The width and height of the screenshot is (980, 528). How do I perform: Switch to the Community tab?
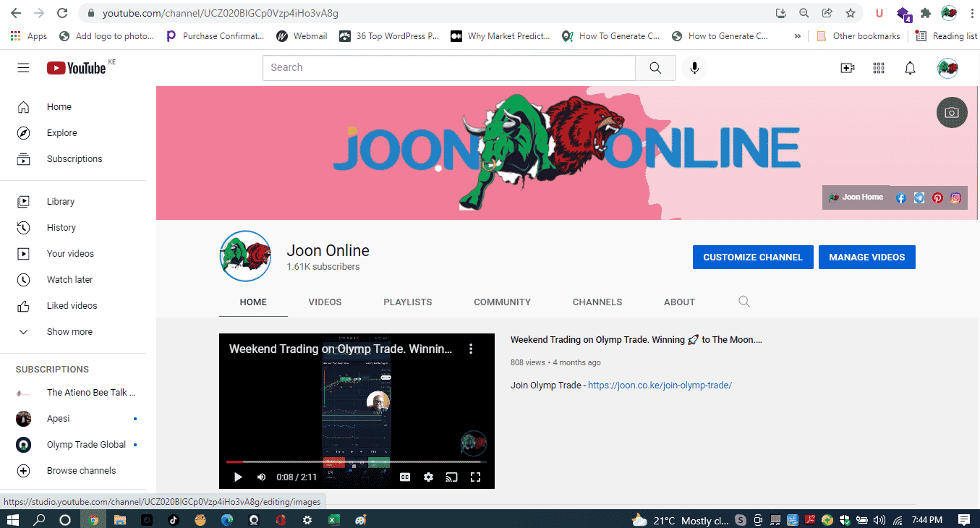tap(503, 302)
